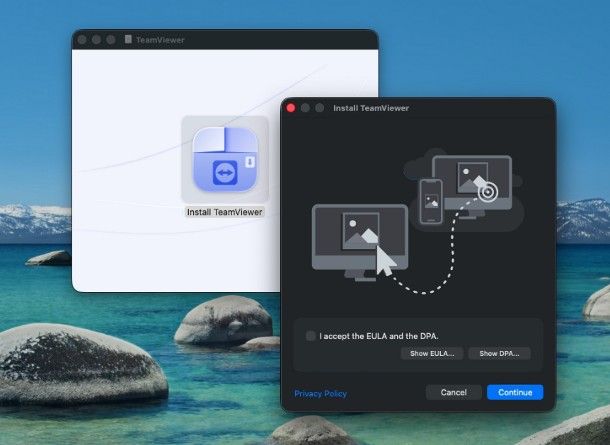Click the remote connection illustration

click(x=417, y=221)
